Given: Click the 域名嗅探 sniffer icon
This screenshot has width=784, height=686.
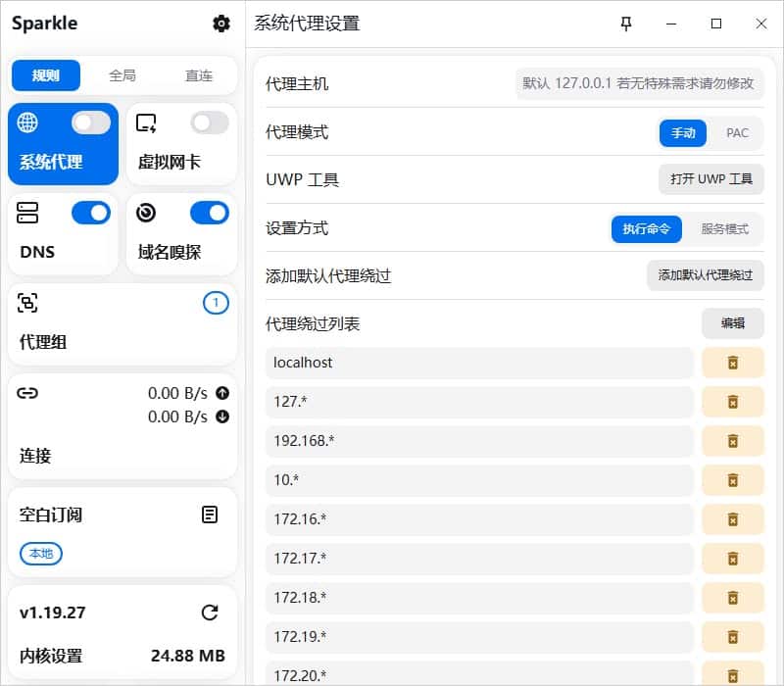Looking at the screenshot, I should (146, 213).
